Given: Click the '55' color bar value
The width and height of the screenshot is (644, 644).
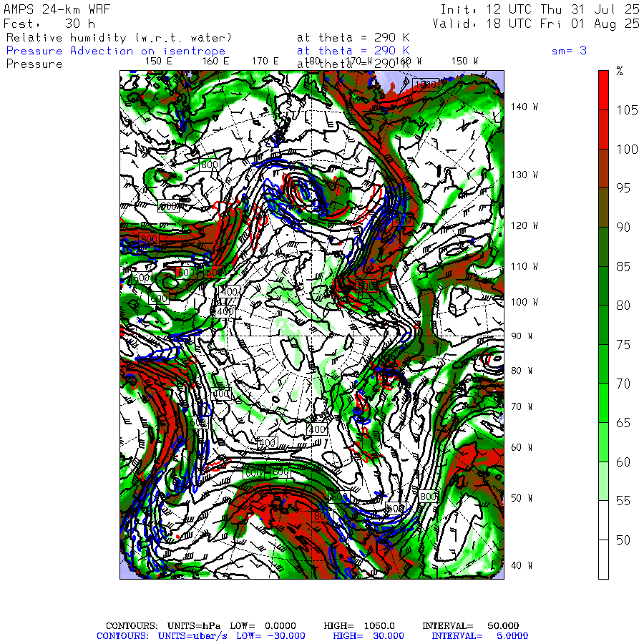Looking at the screenshot, I should coord(623,501).
